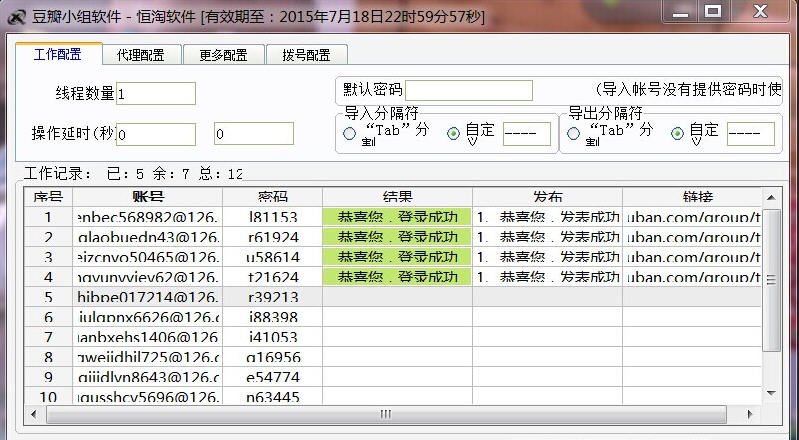Click the table's scroll down arrow
Image resolution: width=799 pixels, height=440 pixels.
click(771, 393)
